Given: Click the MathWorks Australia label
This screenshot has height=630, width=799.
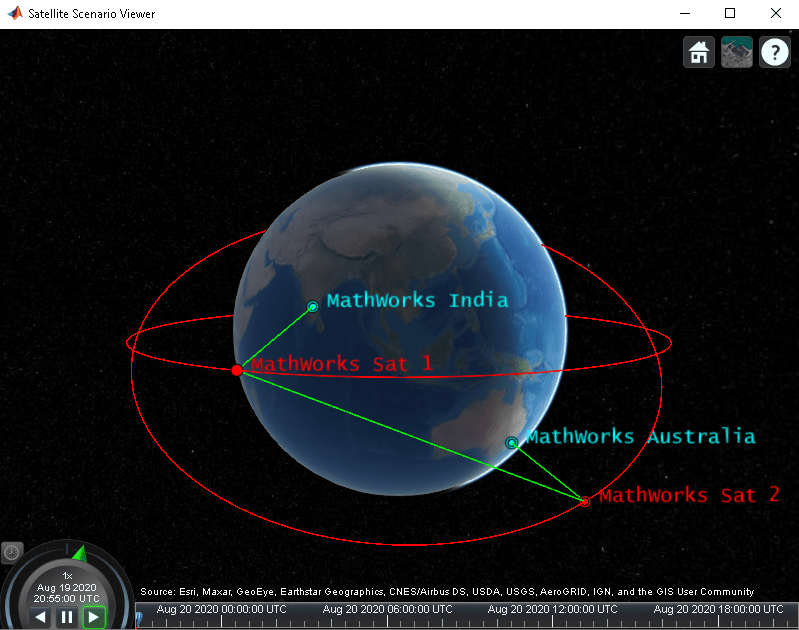Looking at the screenshot, I should [641, 436].
